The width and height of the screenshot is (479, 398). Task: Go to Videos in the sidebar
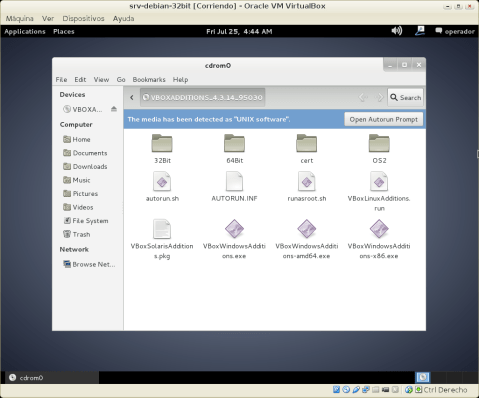[x=78, y=207]
